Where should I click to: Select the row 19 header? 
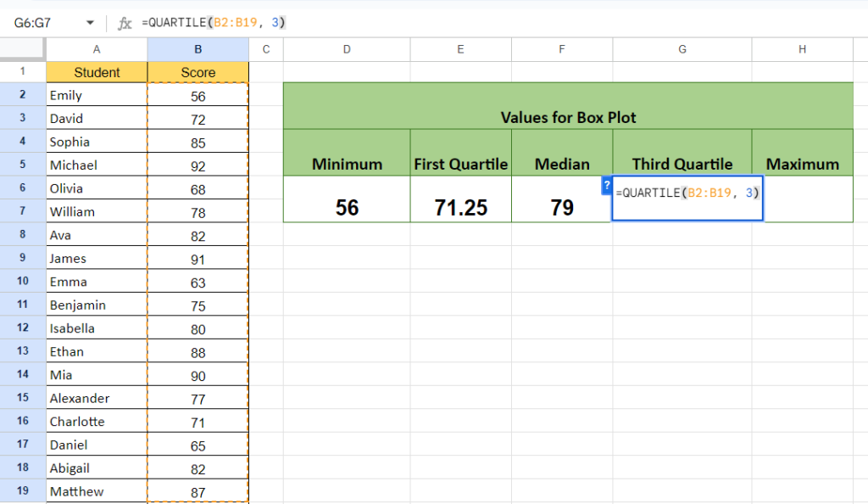[23, 490]
